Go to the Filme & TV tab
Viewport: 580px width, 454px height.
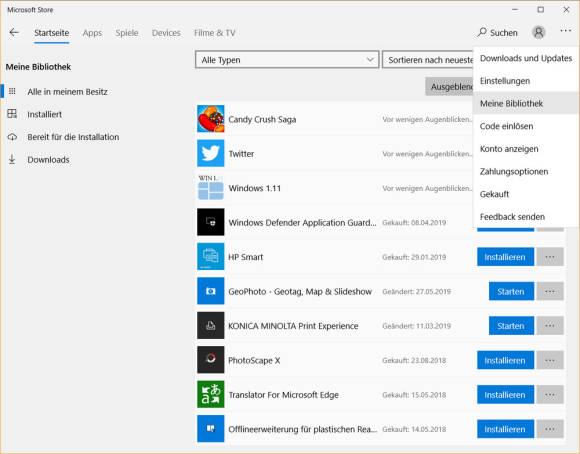click(215, 33)
